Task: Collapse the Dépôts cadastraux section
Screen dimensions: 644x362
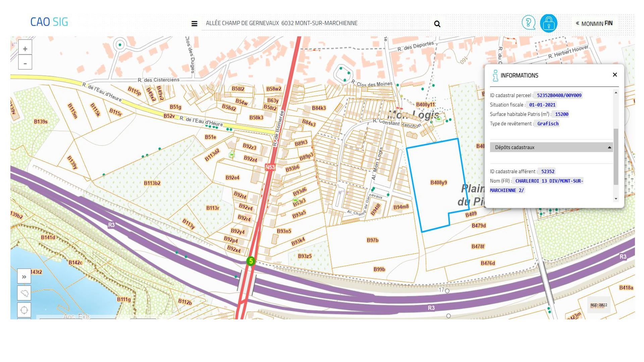Action: coord(609,147)
